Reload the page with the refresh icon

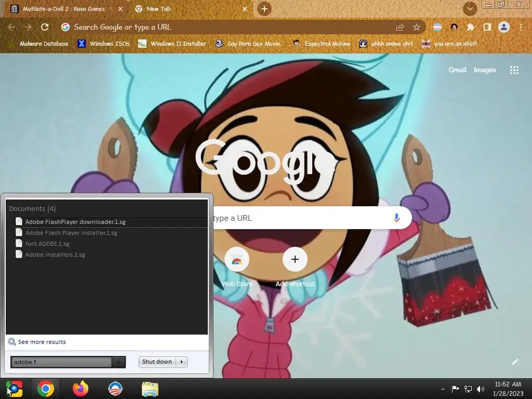[x=45, y=27]
